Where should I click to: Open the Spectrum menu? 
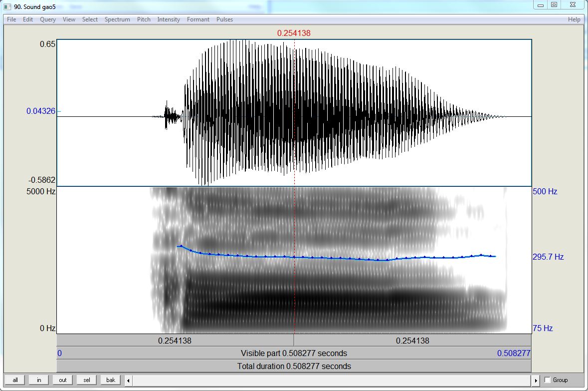pyautogui.click(x=117, y=19)
